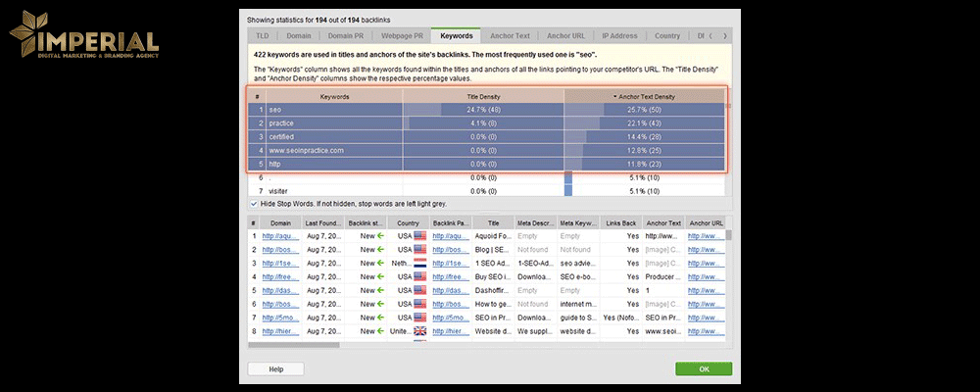Switch to the Webpage PR tab

click(401, 35)
